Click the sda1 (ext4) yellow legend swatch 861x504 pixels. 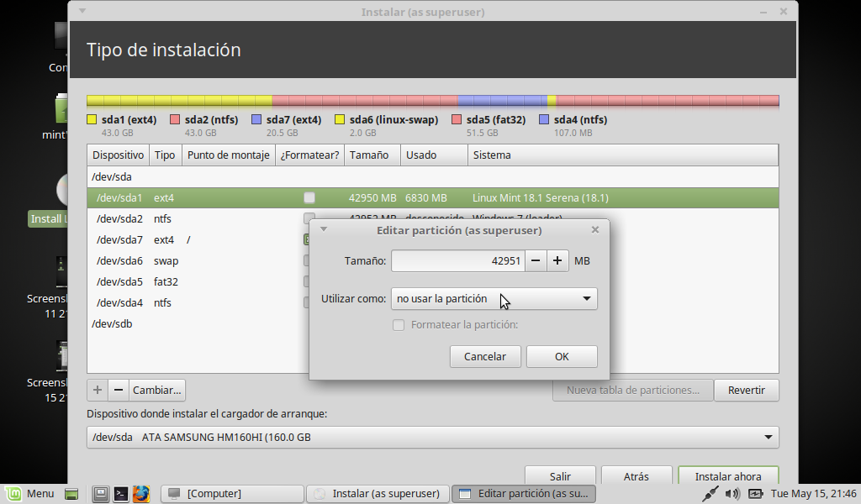pyautogui.click(x=92, y=120)
